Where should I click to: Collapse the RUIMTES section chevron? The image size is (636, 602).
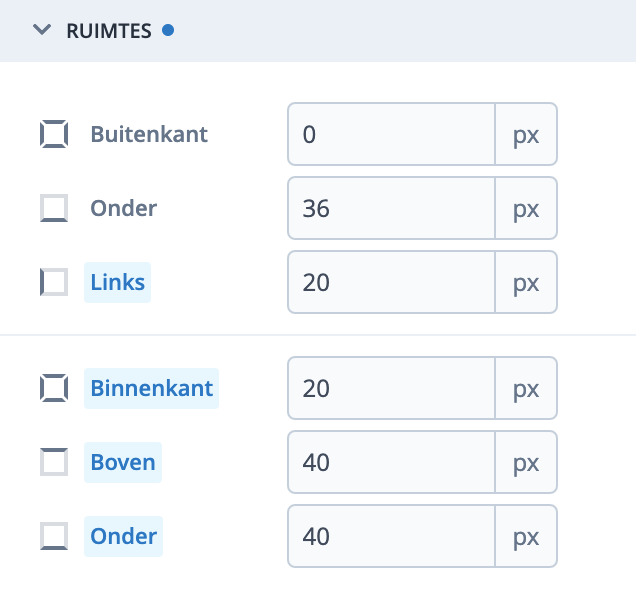[x=41, y=30]
